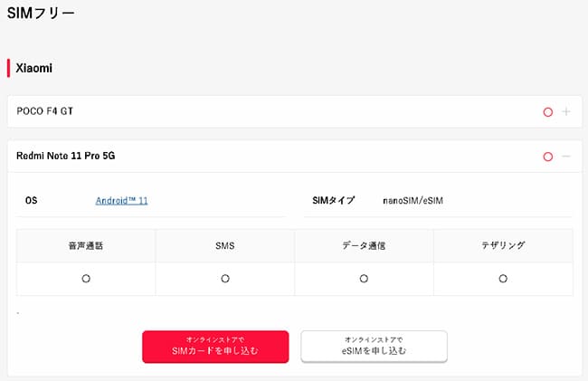Click the 音声通話 column header
The image size is (588, 381).
coord(86,245)
